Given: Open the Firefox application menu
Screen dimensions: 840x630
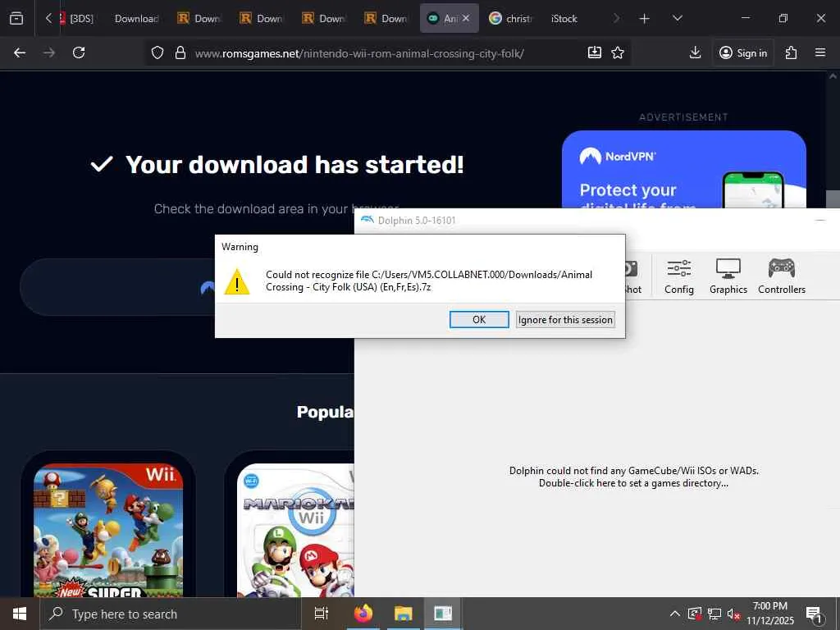Looking at the screenshot, I should tap(820, 52).
